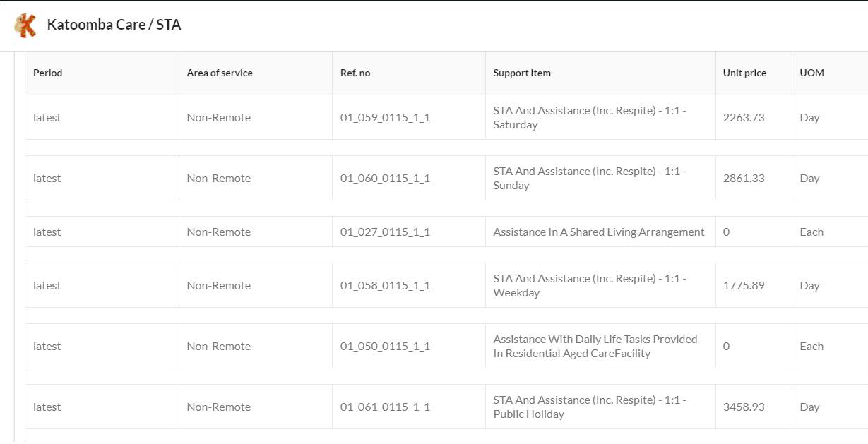The image size is (868, 444).
Task: Select reference number 01_027_0115_1_1
Action: pyautogui.click(x=385, y=232)
